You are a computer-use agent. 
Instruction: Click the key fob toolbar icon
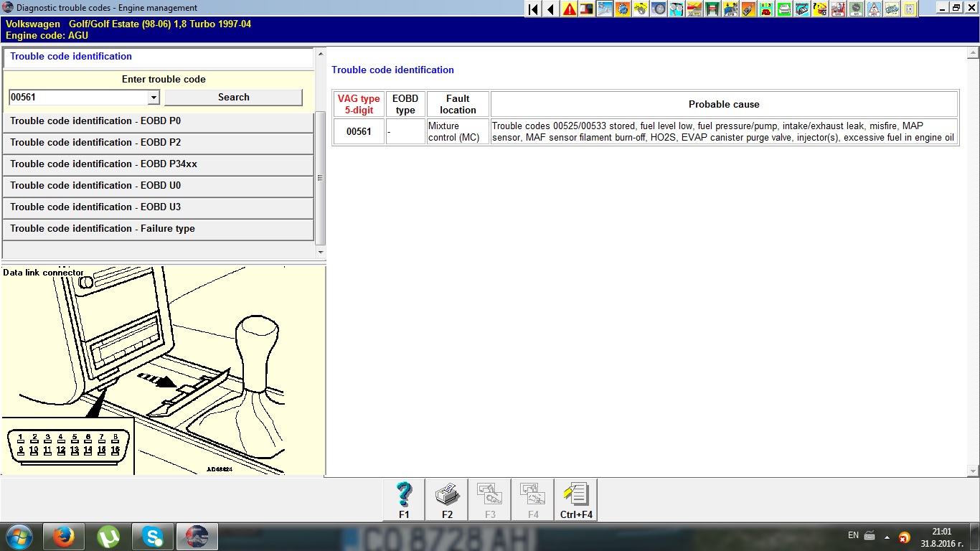pyautogui.click(x=748, y=9)
